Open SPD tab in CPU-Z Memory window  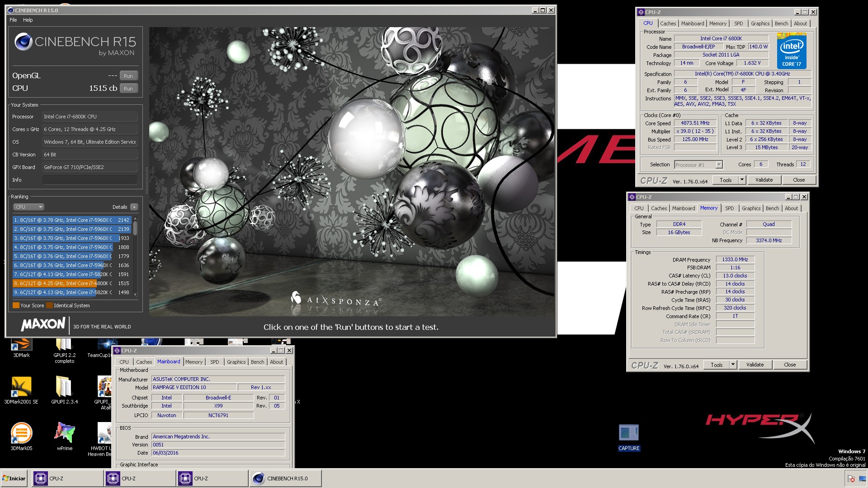[x=729, y=208]
